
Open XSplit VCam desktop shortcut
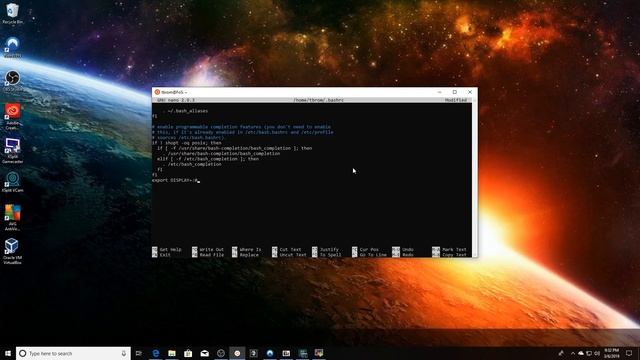12,182
